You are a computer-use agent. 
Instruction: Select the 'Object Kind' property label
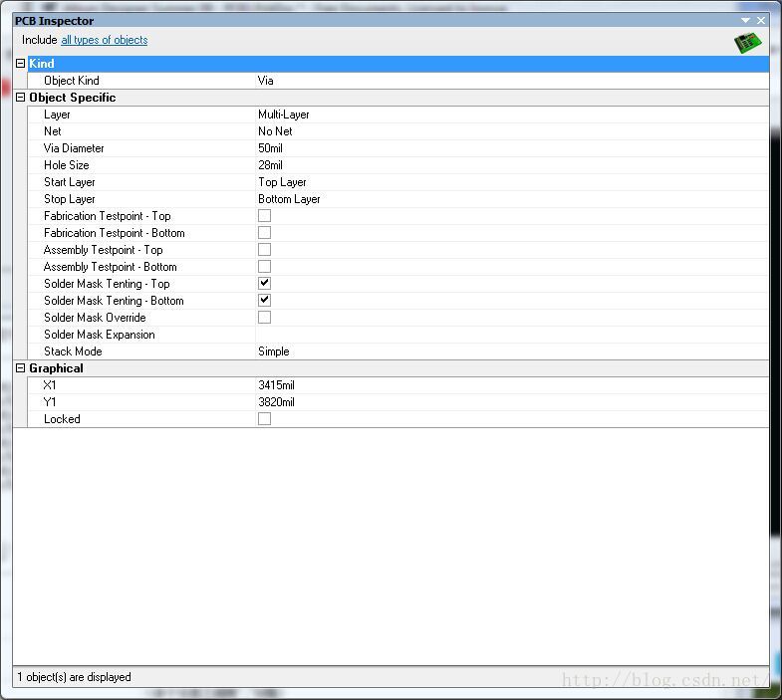[72, 81]
